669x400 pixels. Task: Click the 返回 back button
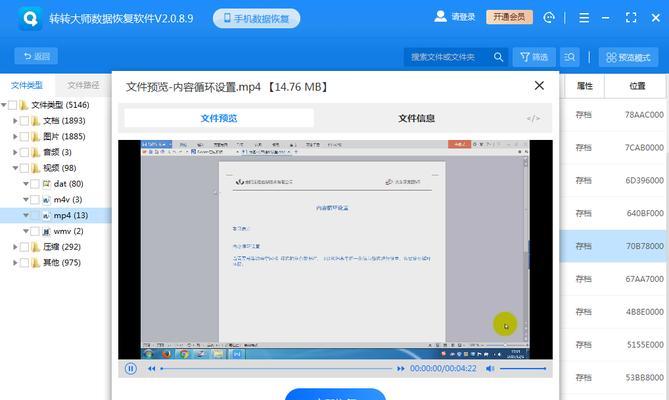tap(36, 56)
